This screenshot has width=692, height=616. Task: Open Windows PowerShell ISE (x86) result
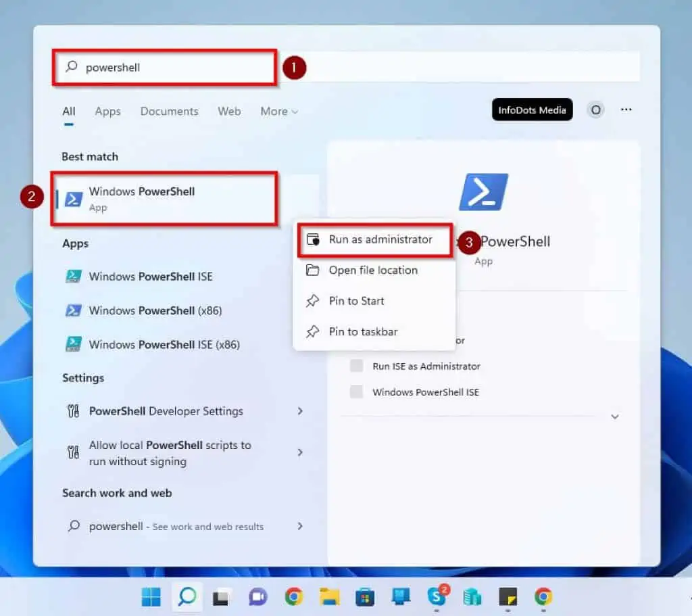pyautogui.click(x=164, y=344)
